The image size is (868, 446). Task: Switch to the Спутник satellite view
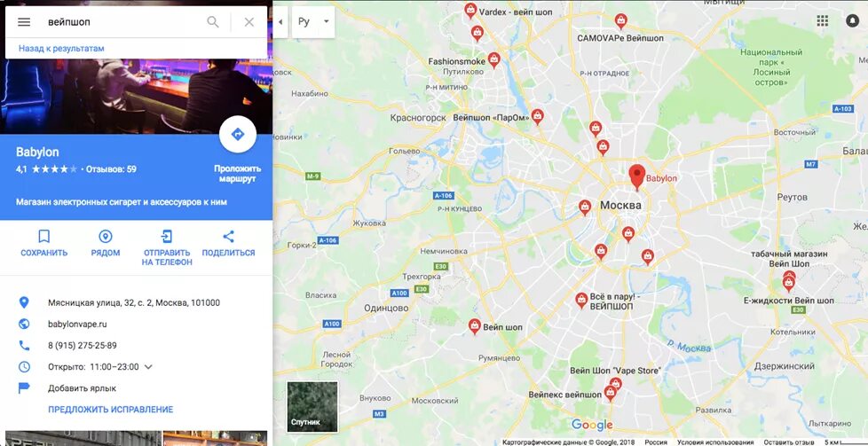click(x=312, y=407)
